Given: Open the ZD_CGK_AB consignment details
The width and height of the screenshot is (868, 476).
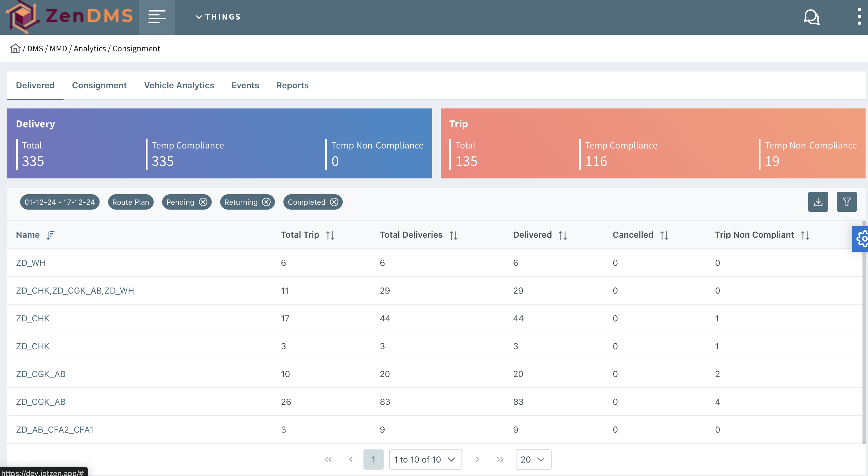Looking at the screenshot, I should pos(40,374).
